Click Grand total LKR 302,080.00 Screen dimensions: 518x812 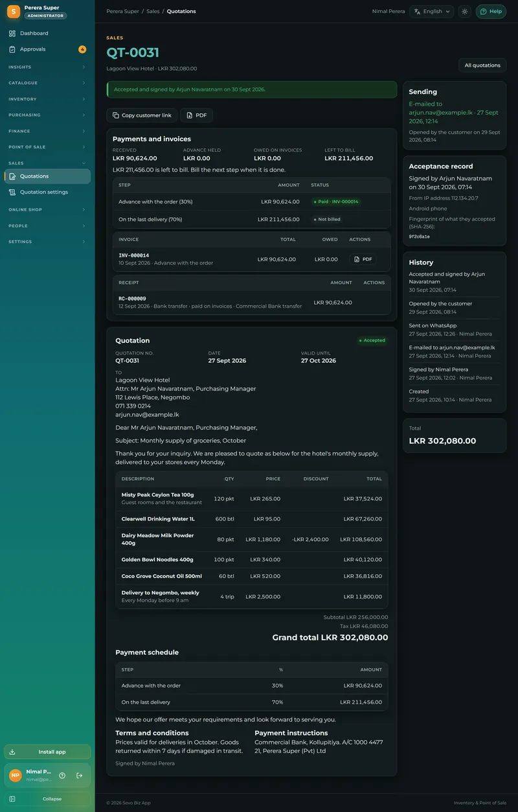[330, 638]
